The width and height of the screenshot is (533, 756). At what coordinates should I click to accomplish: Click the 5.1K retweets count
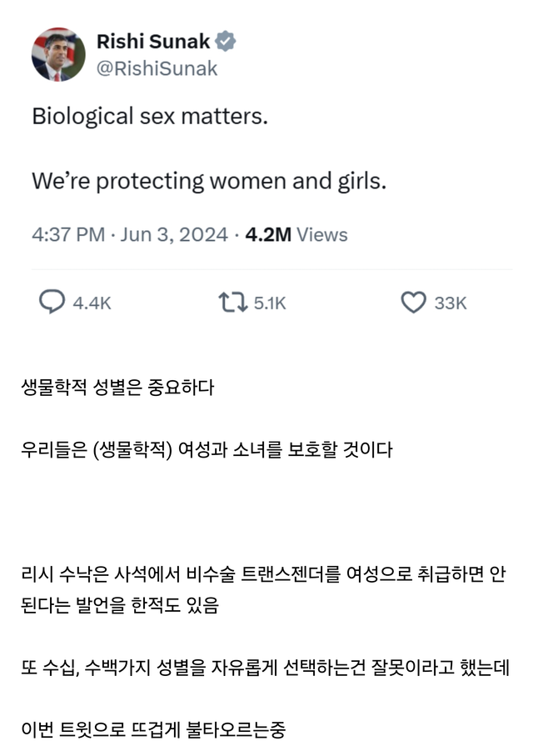click(270, 303)
